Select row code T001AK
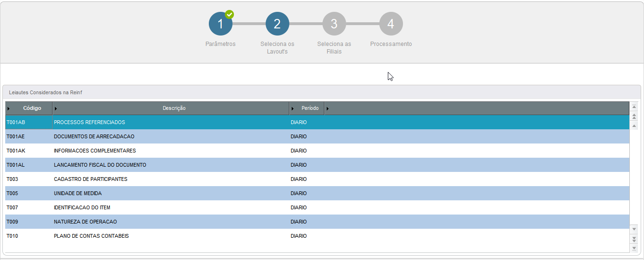 pyautogui.click(x=16, y=151)
